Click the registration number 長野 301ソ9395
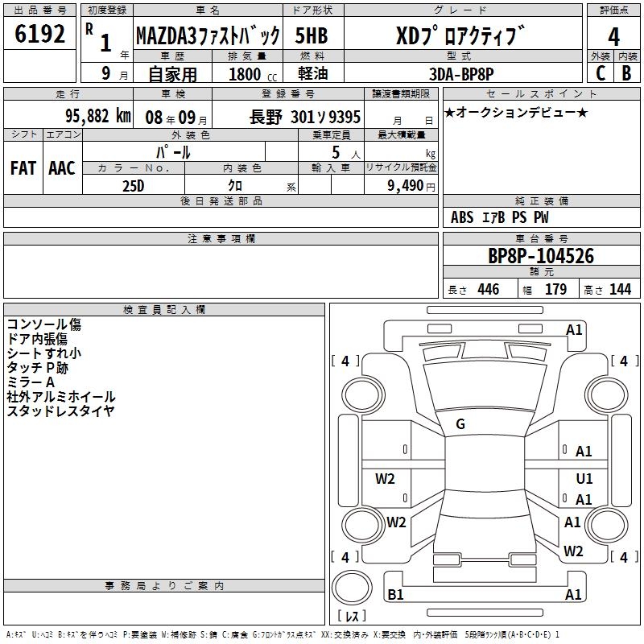Screen dimensions: 644x644 pyautogui.click(x=305, y=116)
